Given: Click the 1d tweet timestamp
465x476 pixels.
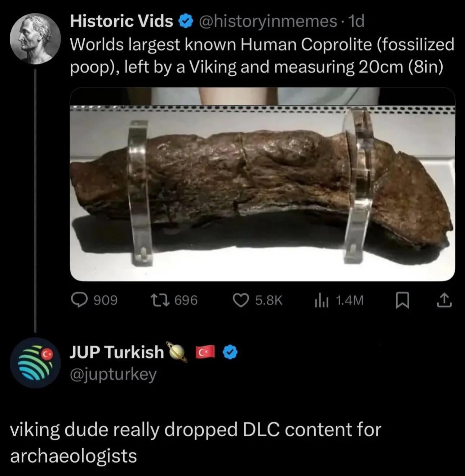Looking at the screenshot, I should [x=357, y=22].
